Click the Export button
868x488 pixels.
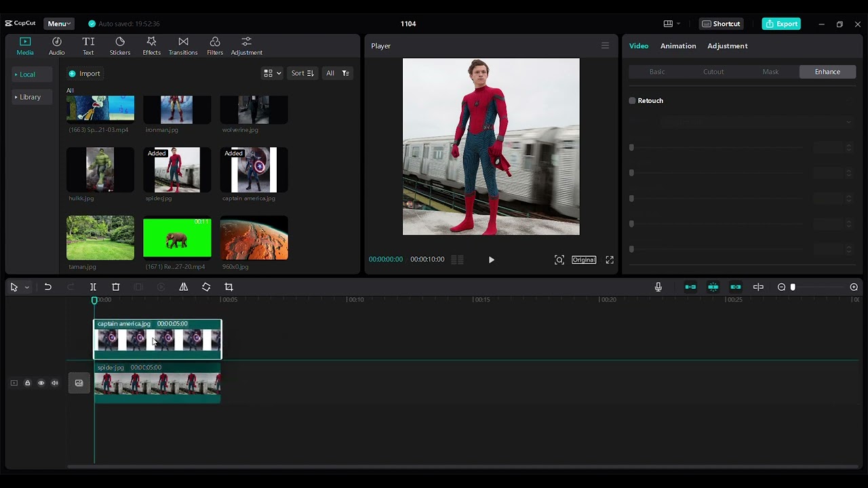781,24
